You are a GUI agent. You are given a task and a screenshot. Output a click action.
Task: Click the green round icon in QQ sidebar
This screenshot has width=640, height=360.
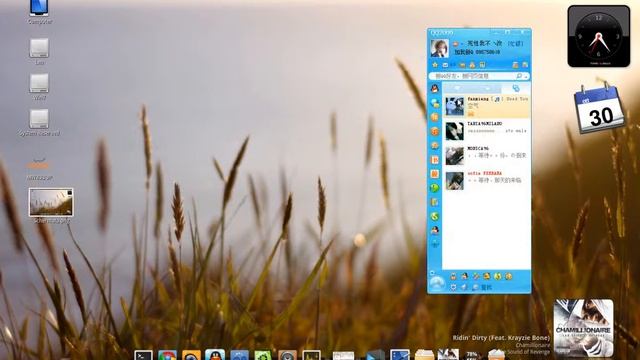(x=435, y=188)
